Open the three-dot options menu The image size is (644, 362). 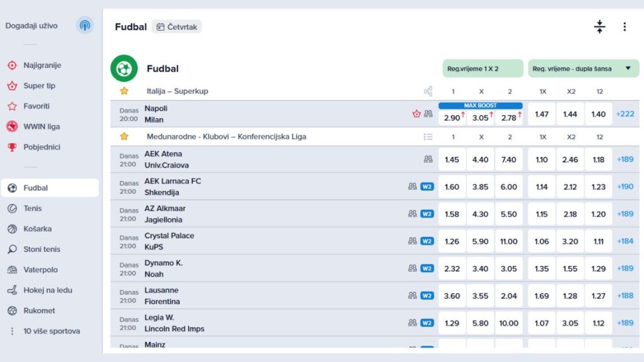pyautogui.click(x=625, y=26)
